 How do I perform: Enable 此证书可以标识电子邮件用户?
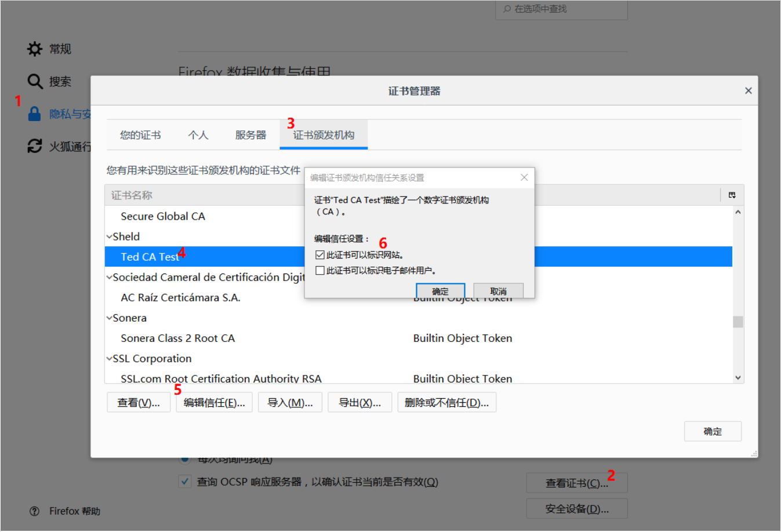pos(320,269)
